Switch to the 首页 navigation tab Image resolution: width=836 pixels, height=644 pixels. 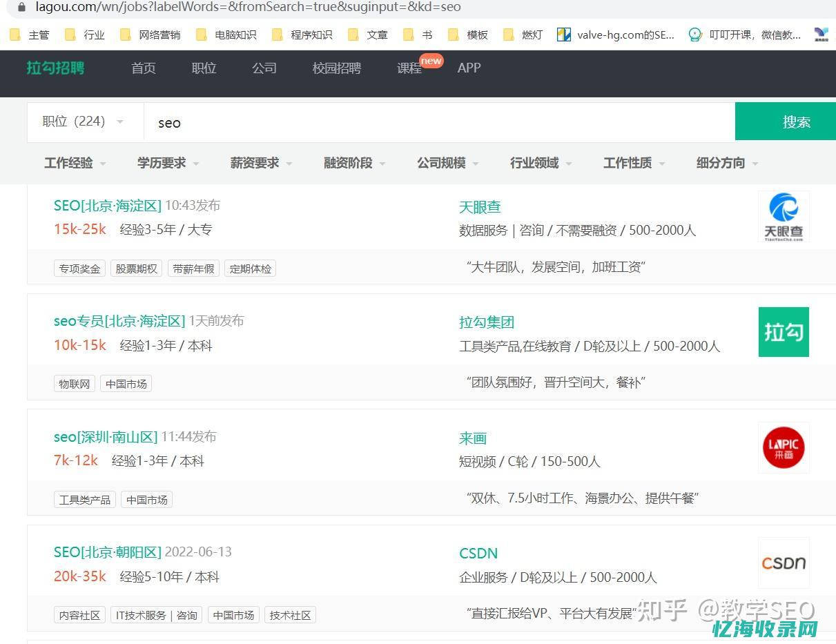[x=143, y=68]
